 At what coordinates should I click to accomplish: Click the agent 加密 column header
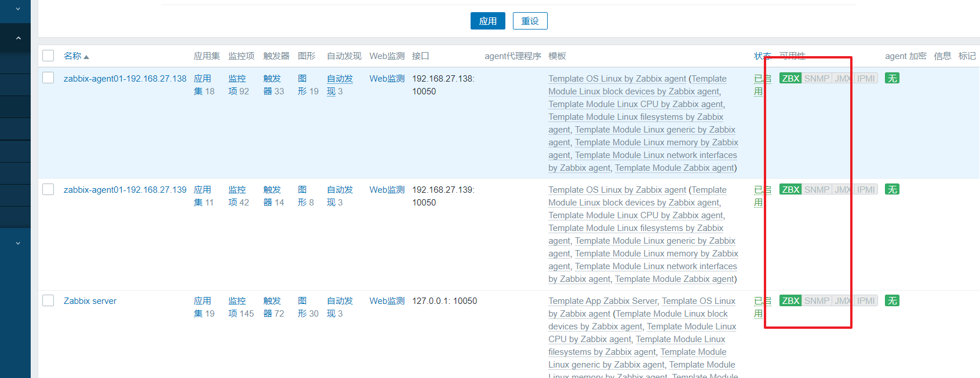(906, 56)
